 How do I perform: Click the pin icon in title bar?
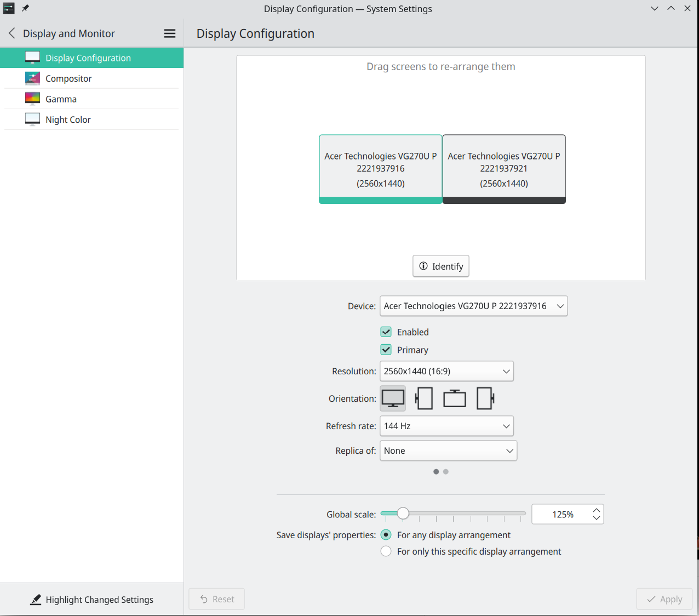[x=25, y=8]
